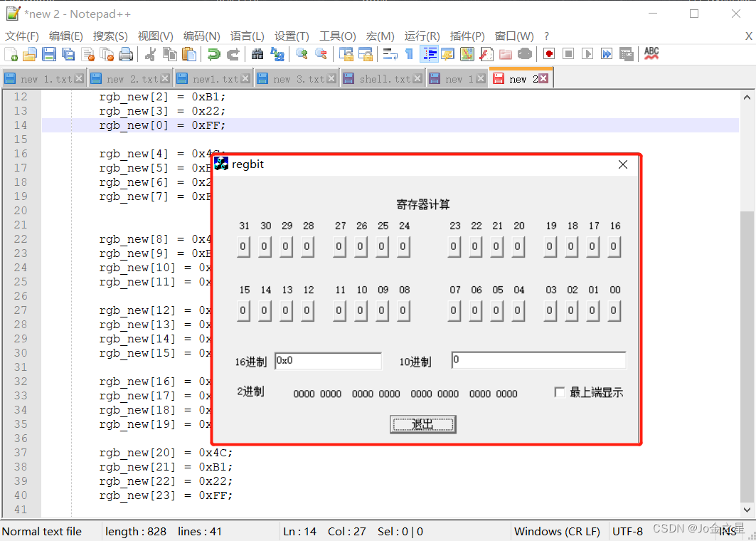Toggle bit 31 in register calculator
Viewport: 756px width, 541px height.
[243, 246]
